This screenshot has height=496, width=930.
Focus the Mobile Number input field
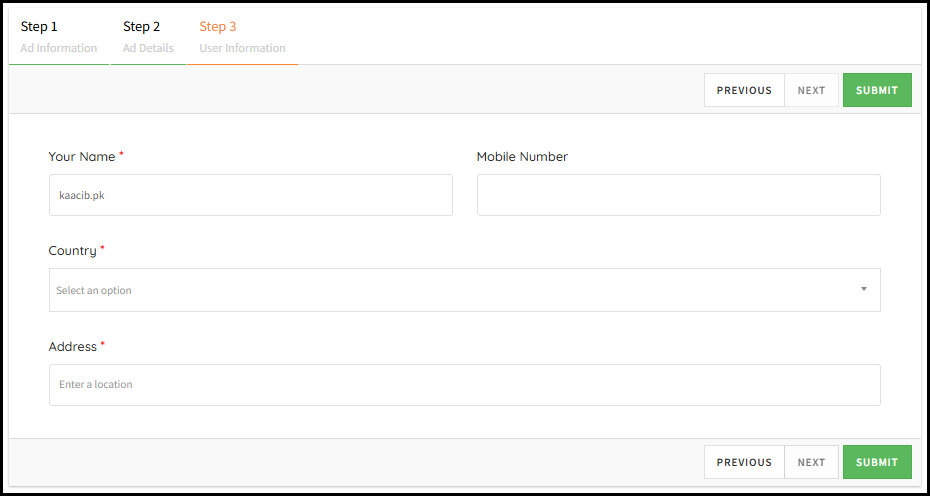(x=678, y=195)
